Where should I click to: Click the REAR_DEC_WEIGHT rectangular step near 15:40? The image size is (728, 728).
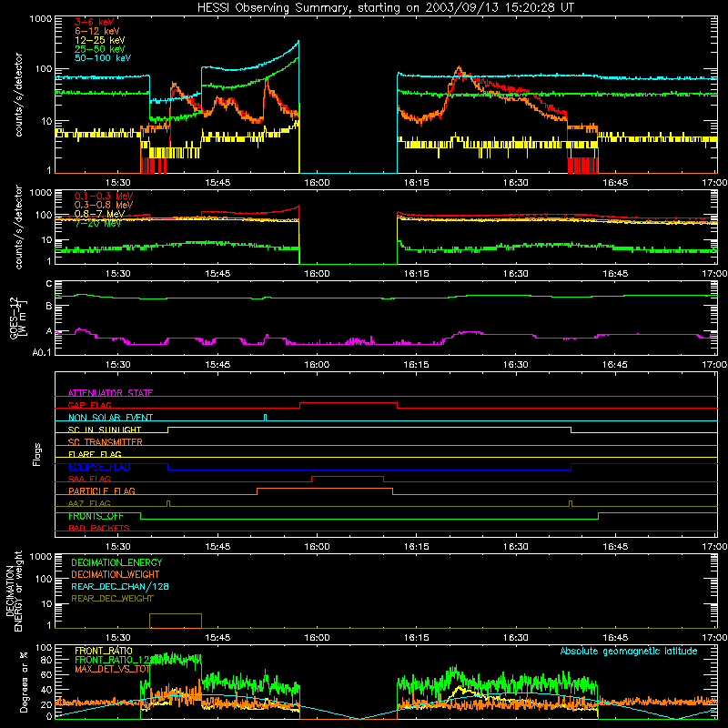176,621
